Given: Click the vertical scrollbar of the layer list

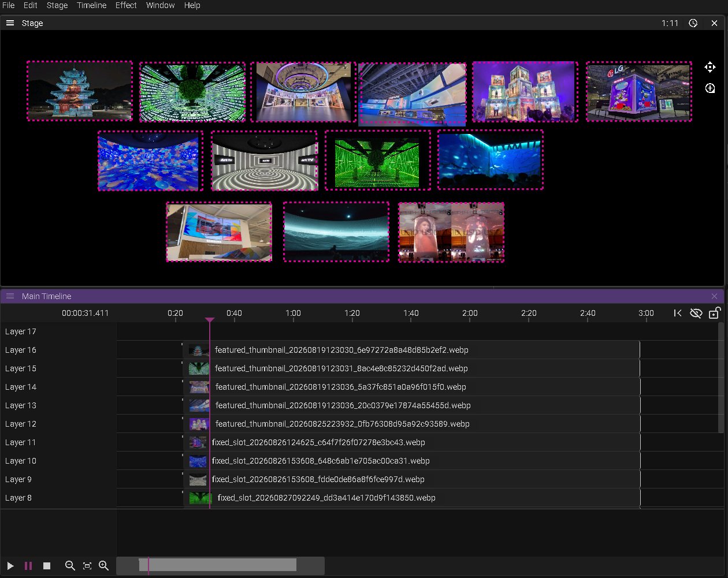Looking at the screenshot, I should pyautogui.click(x=721, y=377).
